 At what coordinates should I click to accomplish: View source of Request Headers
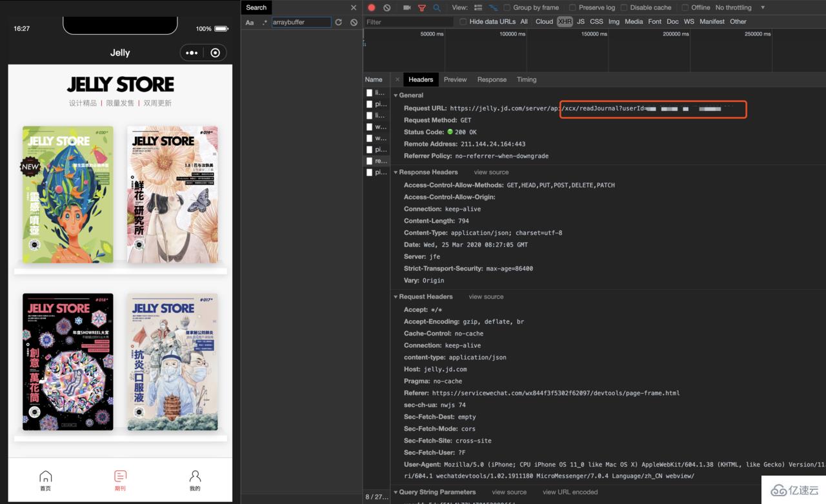point(486,297)
